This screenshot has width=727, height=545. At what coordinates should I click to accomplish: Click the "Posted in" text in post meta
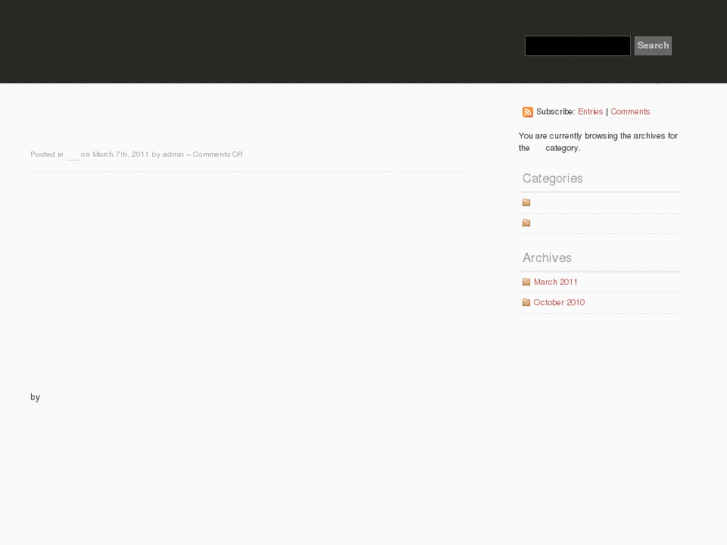pos(47,154)
